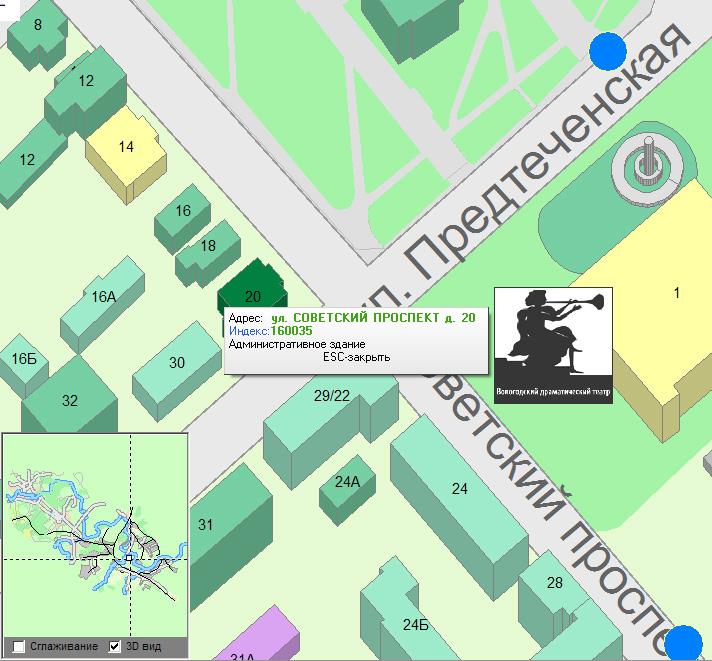Click the postal index 160035 in the tooltip
The image size is (712, 661).
coord(291,331)
